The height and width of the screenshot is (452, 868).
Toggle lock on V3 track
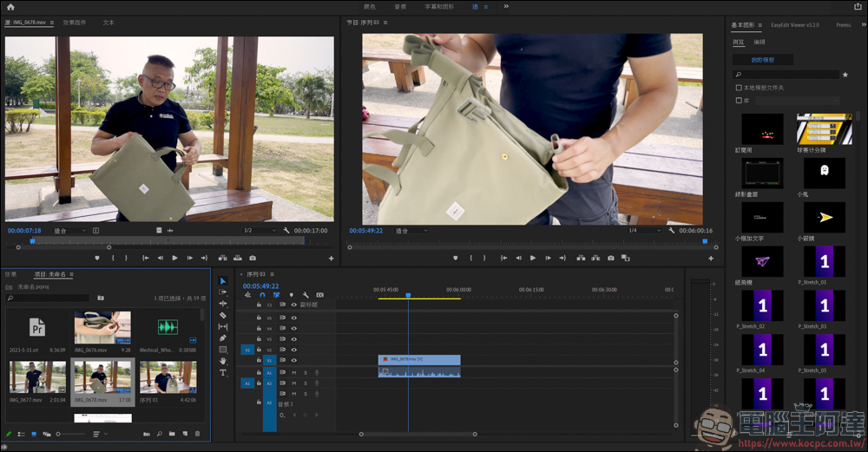pyautogui.click(x=259, y=338)
